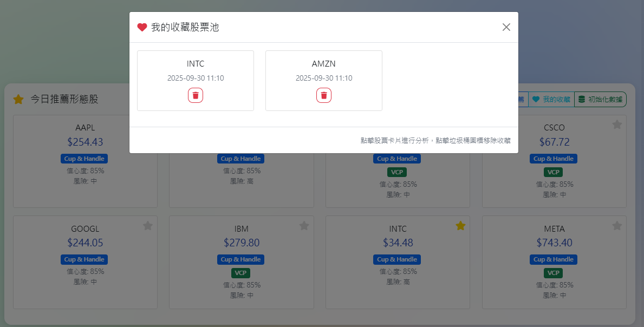
Task: Click the 我的收藏股票池 dialog title
Action: 185,28
